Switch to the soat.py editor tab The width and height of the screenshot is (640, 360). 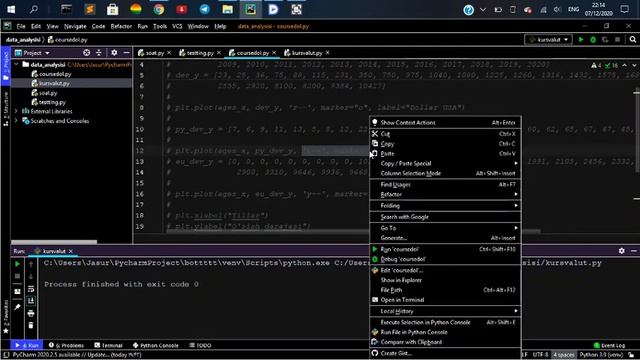click(x=154, y=53)
